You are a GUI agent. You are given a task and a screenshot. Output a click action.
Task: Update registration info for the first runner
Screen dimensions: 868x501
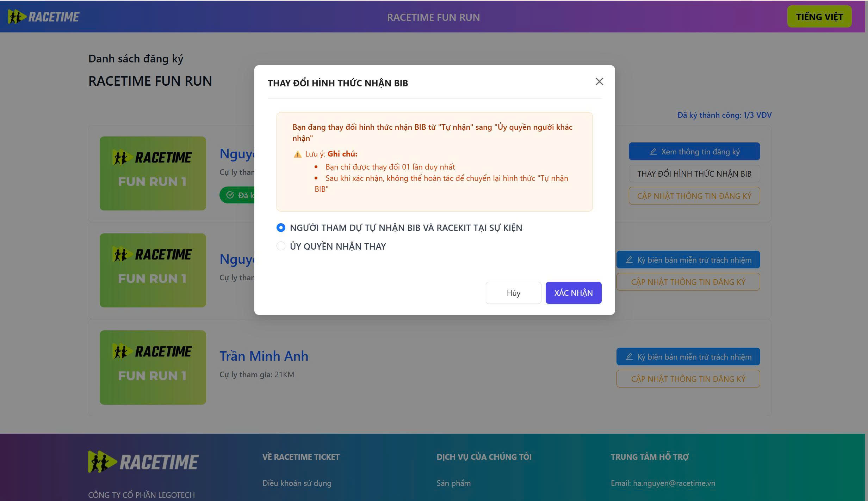pyautogui.click(x=694, y=196)
